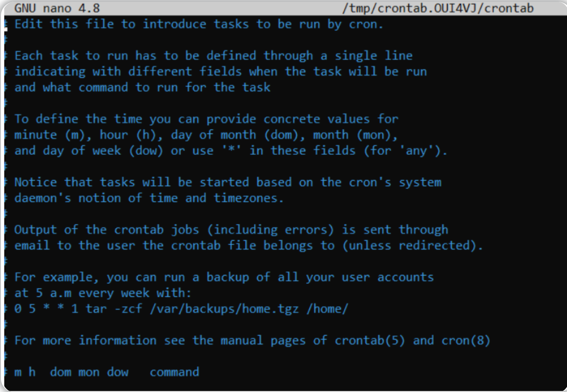
Task: Click the 'Notice that tasks will be started' line
Action: click(228, 182)
